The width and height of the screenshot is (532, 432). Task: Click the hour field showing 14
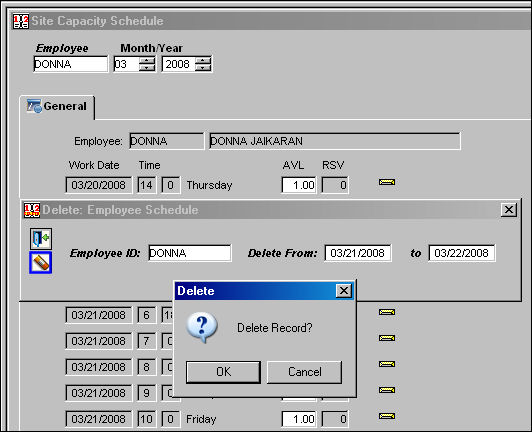pyautogui.click(x=147, y=185)
